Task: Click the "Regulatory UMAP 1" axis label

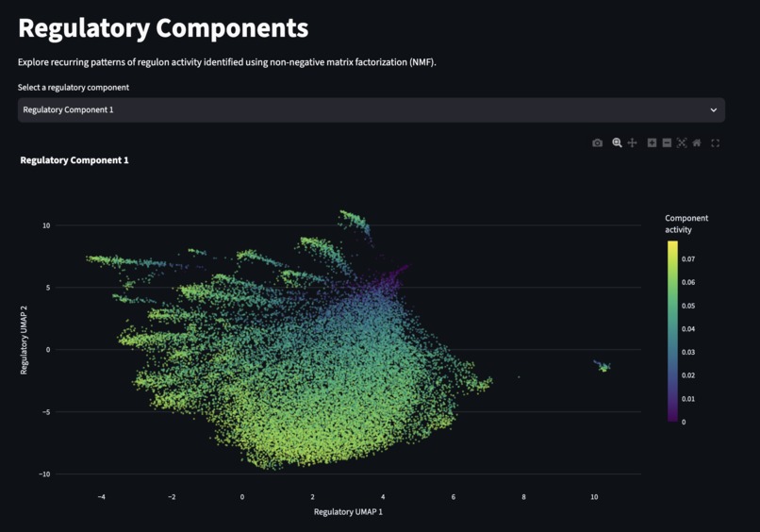Action: tap(348, 511)
